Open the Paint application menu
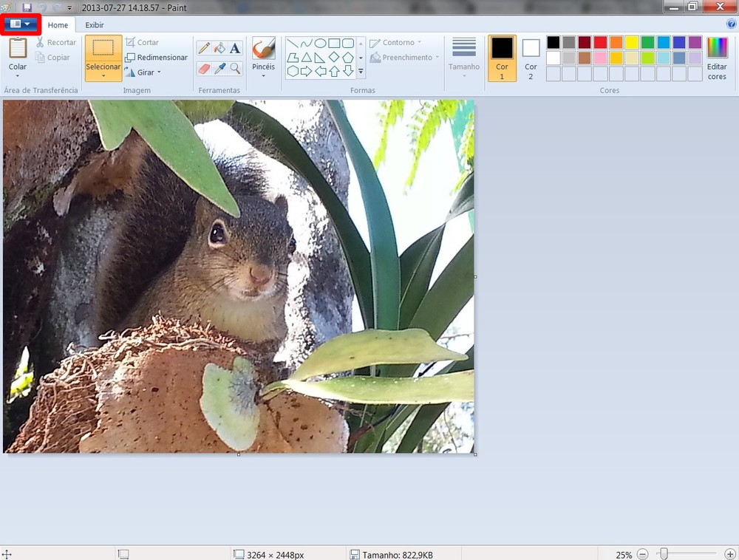The image size is (739, 560). tap(19, 24)
